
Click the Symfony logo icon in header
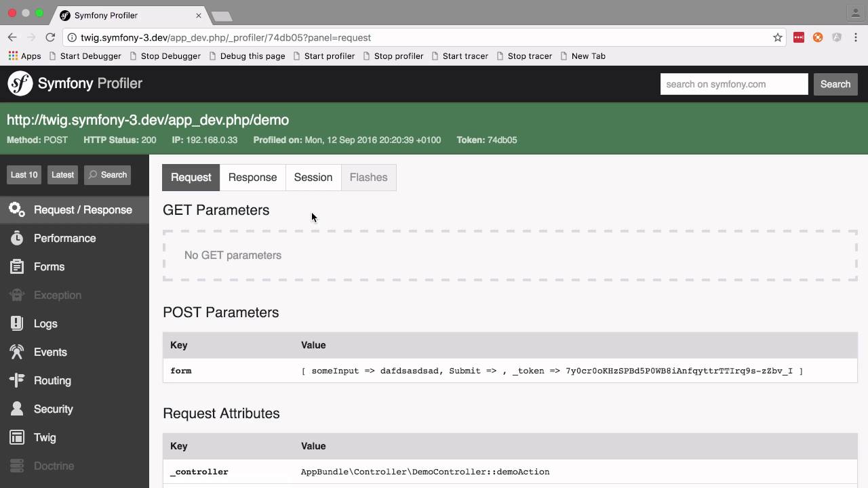(20, 84)
